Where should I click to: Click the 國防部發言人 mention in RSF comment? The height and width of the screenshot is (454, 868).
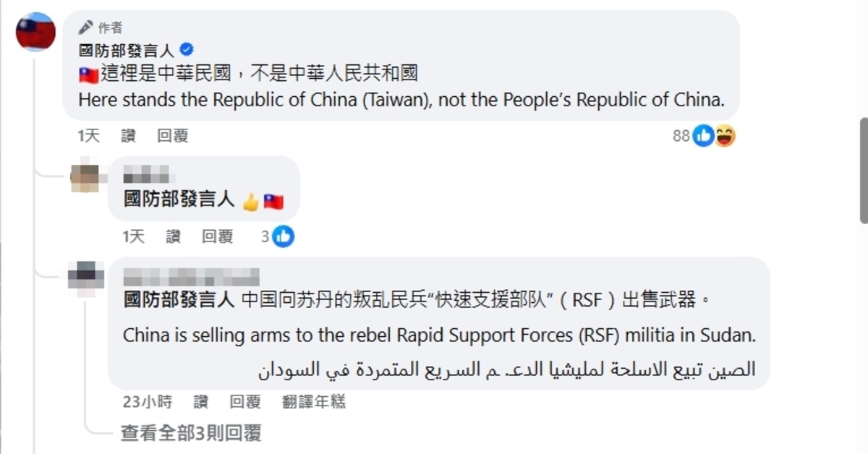pyautogui.click(x=179, y=300)
